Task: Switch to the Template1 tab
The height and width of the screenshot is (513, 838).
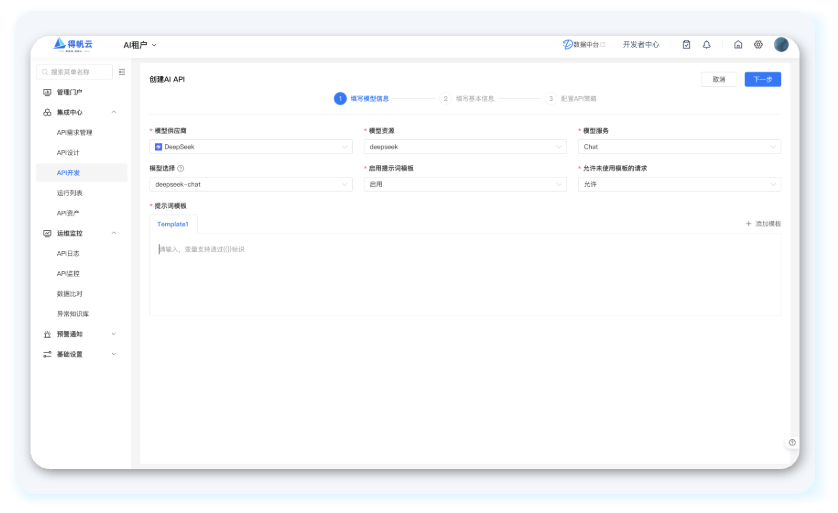Action: tap(173, 224)
